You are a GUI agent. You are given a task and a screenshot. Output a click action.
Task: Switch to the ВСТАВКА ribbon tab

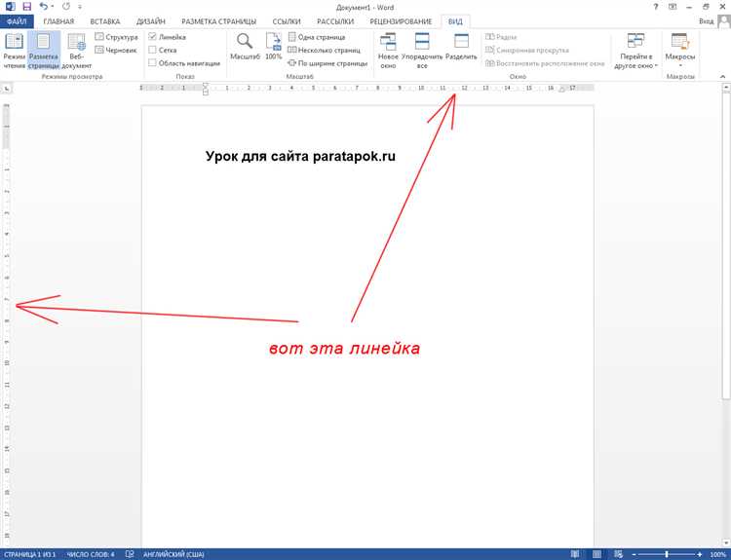tap(105, 21)
